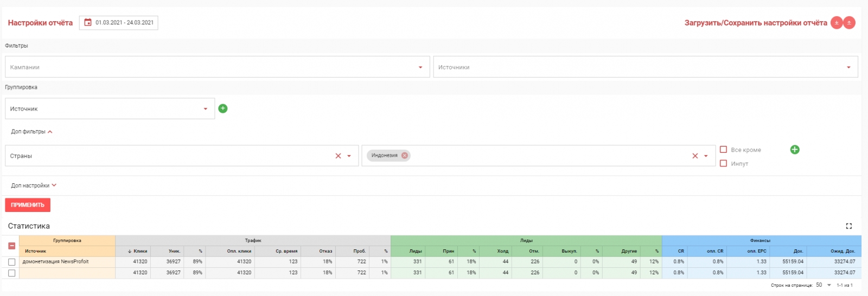Add a grouping with the green plus next to Источник

[222, 108]
